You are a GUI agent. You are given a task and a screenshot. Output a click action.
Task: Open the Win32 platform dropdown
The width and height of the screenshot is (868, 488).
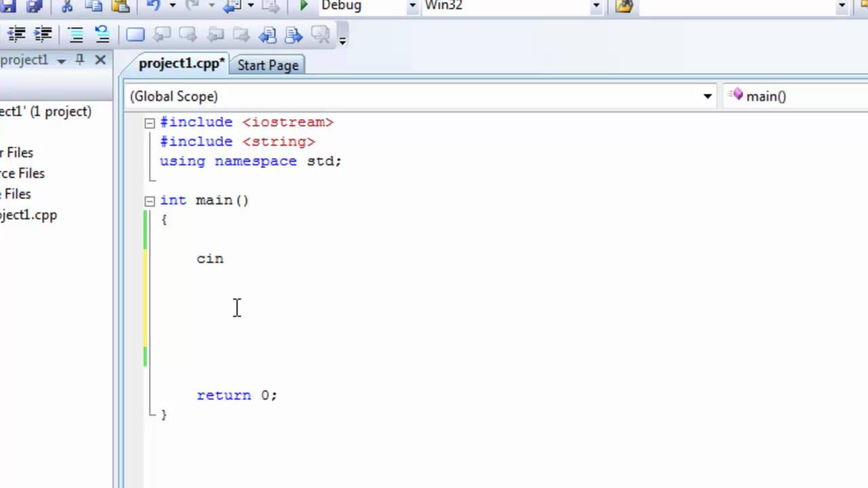tap(596, 5)
